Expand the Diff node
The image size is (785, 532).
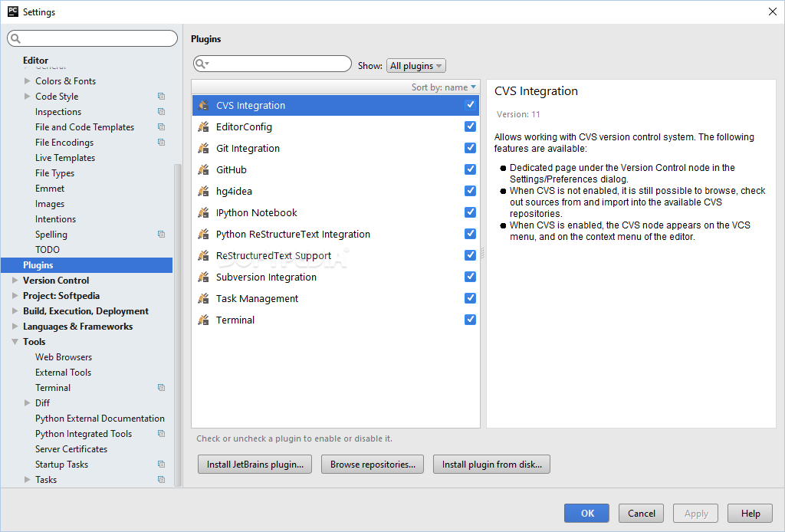[27, 403]
